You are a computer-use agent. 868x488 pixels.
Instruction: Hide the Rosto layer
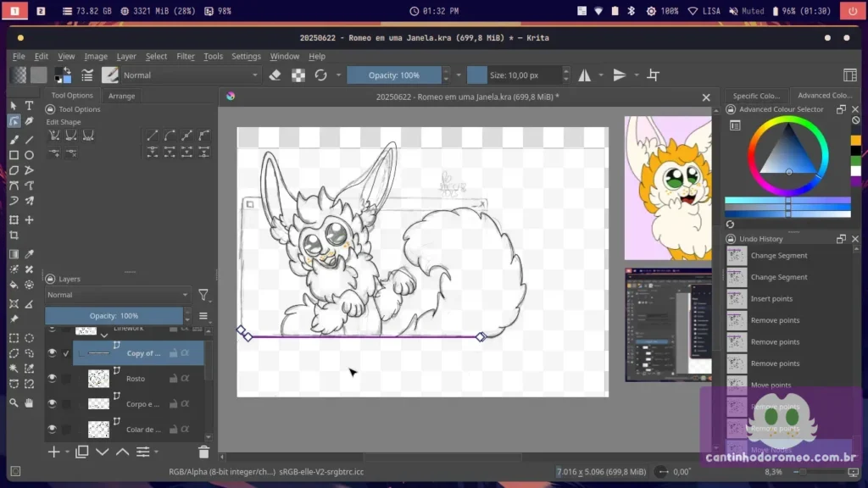tap(52, 379)
